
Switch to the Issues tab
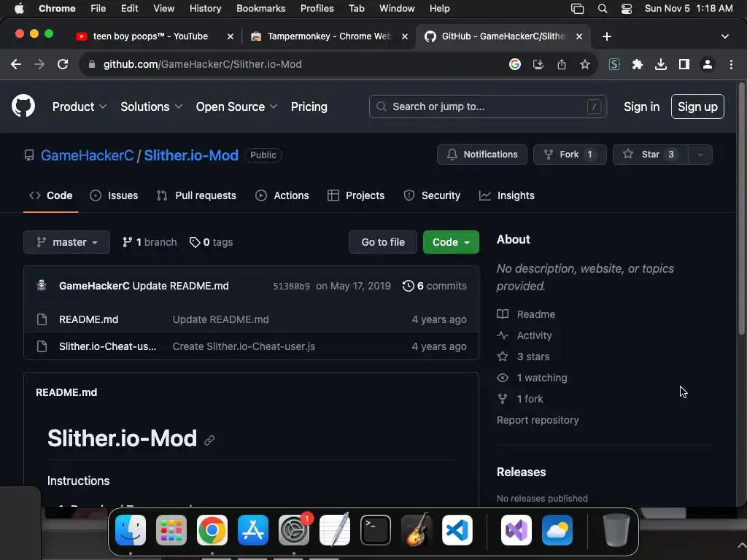pyautogui.click(x=114, y=195)
